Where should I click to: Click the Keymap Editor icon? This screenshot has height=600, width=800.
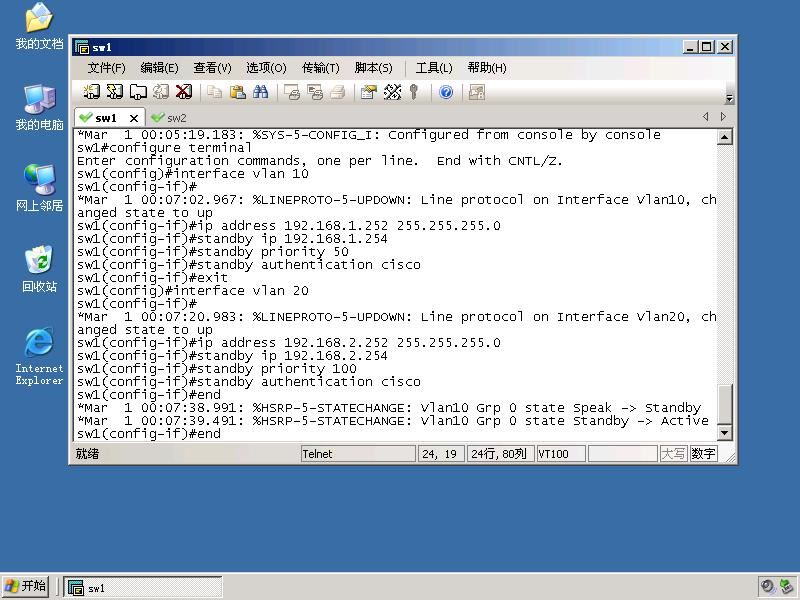click(392, 92)
